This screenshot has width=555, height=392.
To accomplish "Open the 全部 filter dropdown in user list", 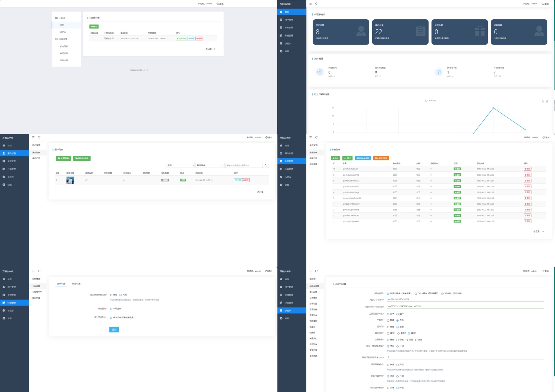I will coord(180,165).
